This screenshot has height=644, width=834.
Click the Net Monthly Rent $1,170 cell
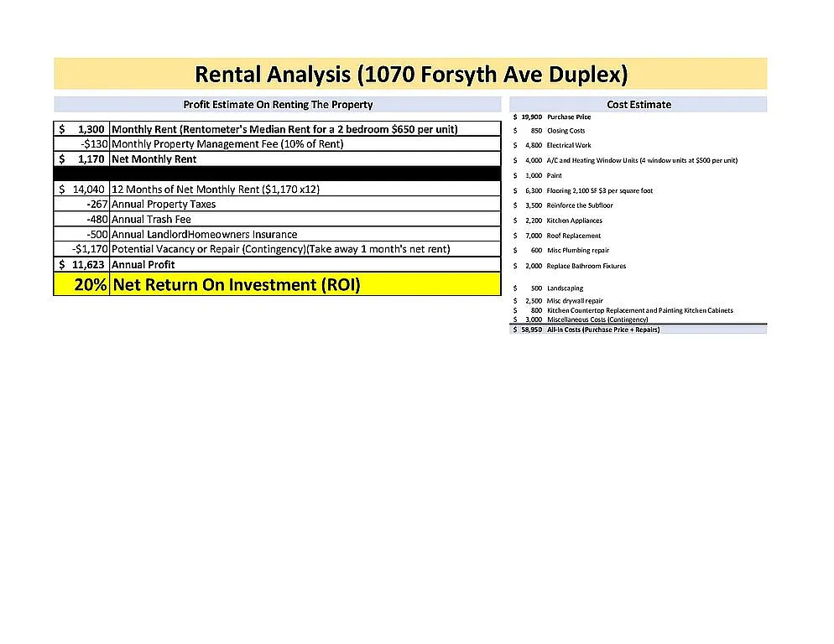[82, 159]
